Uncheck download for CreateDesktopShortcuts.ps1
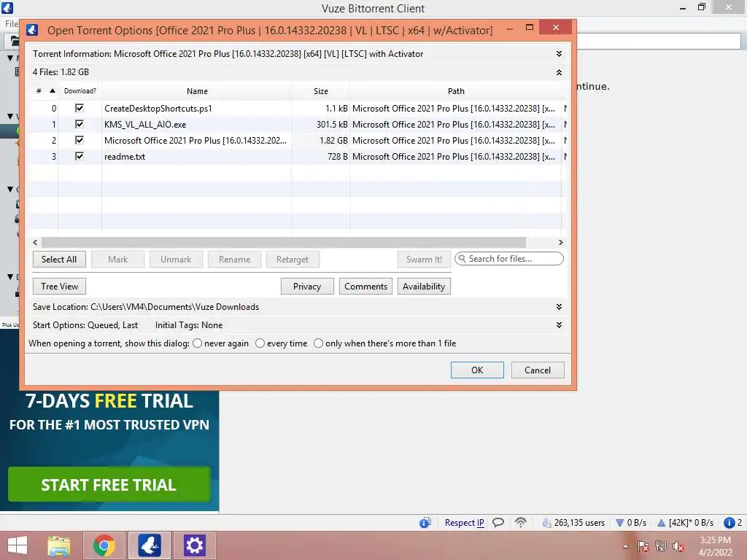 (80, 108)
